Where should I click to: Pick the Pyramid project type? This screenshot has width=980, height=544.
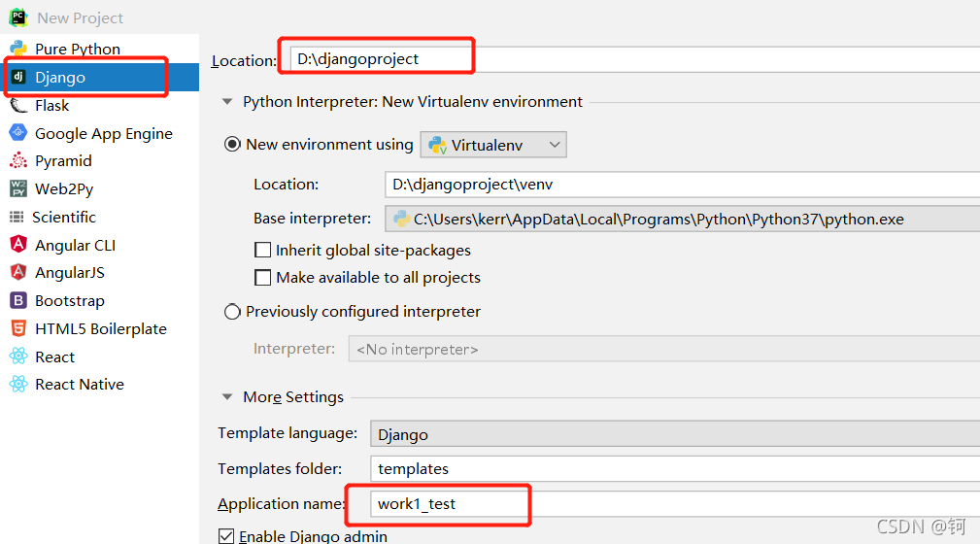(x=99, y=160)
